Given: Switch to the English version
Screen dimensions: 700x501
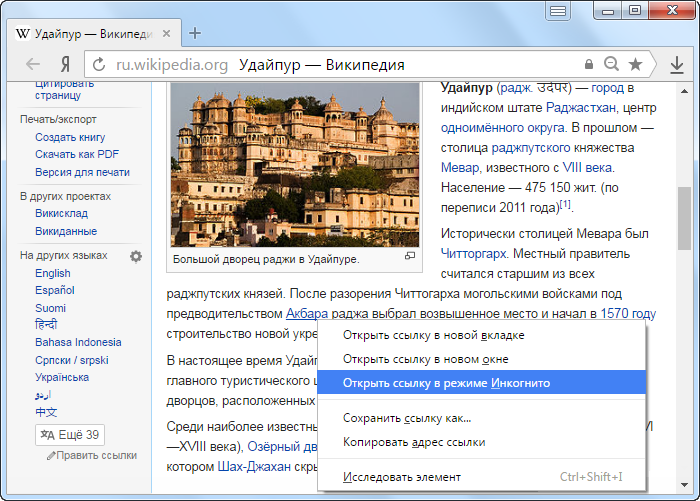Looking at the screenshot, I should pyautogui.click(x=53, y=273).
